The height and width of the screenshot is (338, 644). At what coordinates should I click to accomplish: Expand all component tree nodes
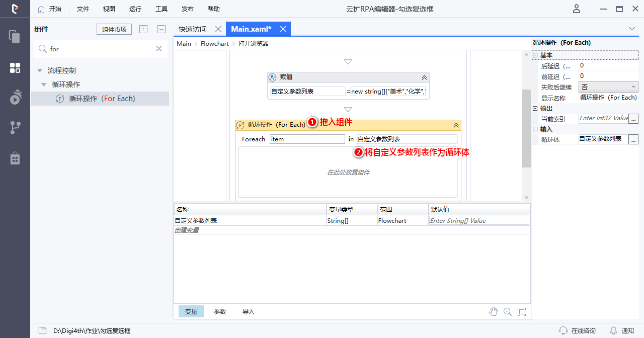(143, 30)
